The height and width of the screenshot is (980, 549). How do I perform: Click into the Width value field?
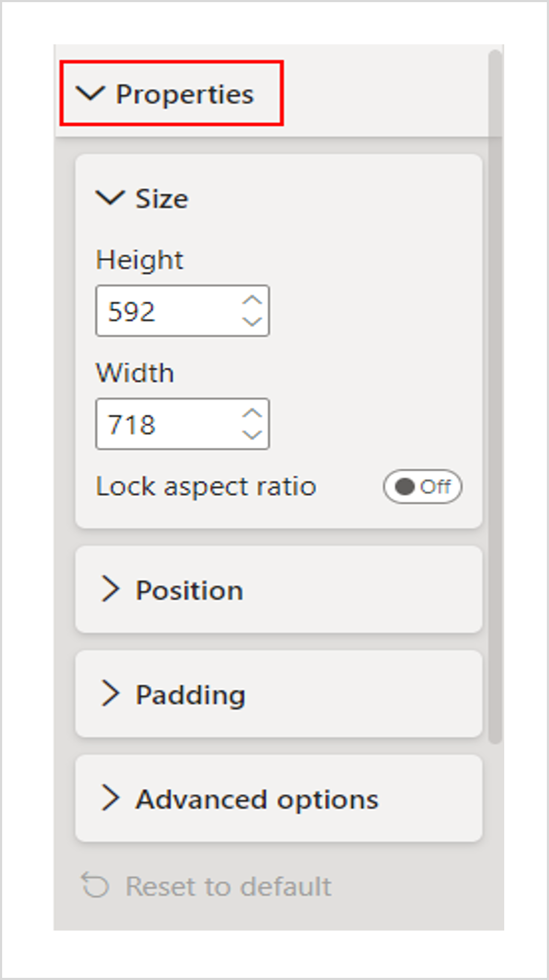pyautogui.click(x=166, y=424)
